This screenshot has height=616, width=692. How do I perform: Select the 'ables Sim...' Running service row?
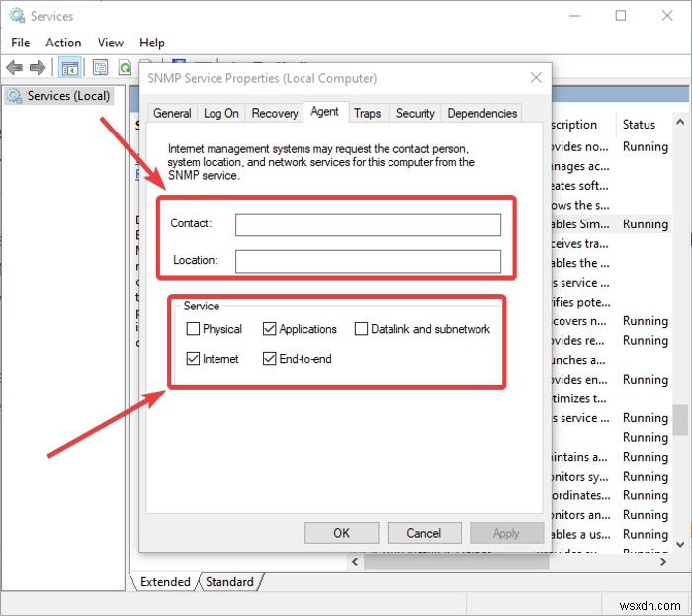point(611,224)
